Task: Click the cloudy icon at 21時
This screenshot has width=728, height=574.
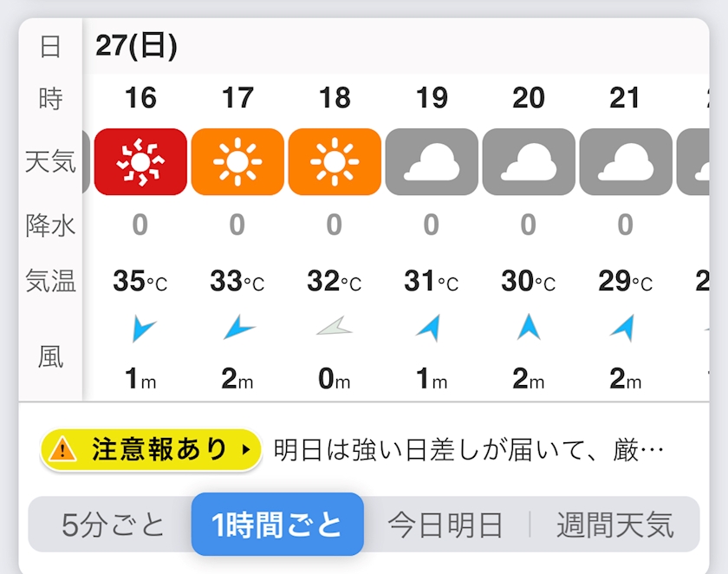Action: pos(626,162)
